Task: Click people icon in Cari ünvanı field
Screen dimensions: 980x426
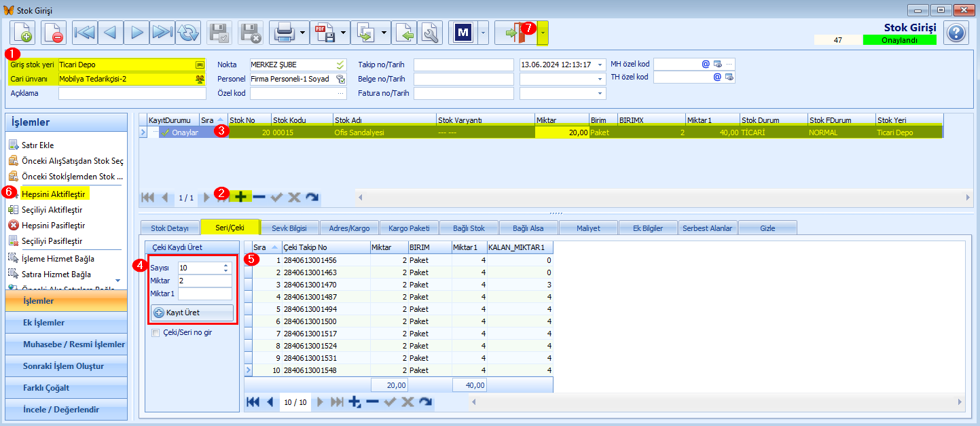Action: pyautogui.click(x=200, y=79)
